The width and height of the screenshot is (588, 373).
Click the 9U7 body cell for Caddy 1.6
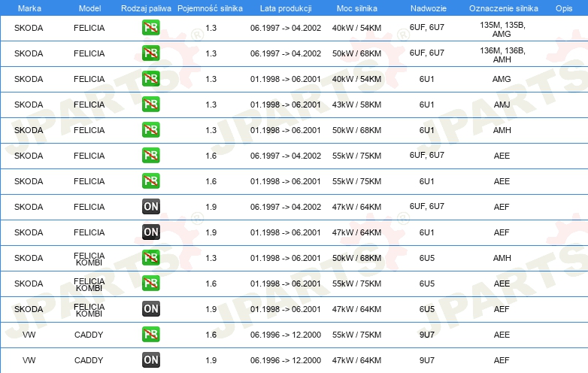click(x=427, y=335)
